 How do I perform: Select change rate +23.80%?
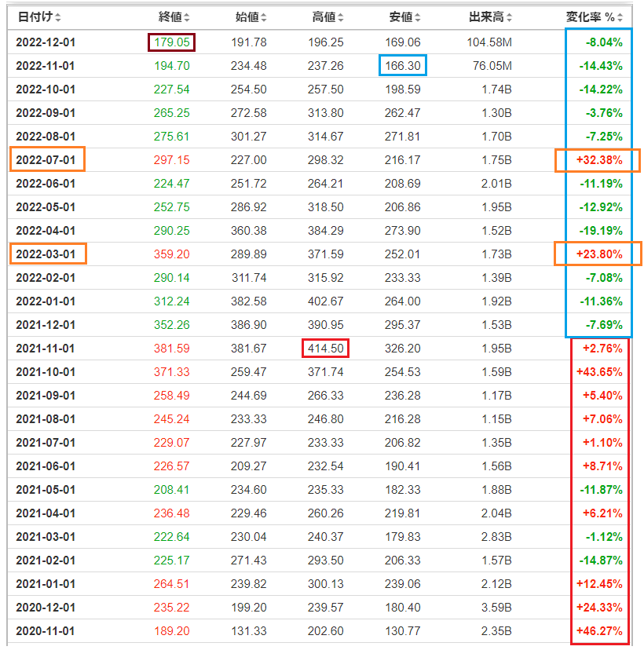(599, 254)
